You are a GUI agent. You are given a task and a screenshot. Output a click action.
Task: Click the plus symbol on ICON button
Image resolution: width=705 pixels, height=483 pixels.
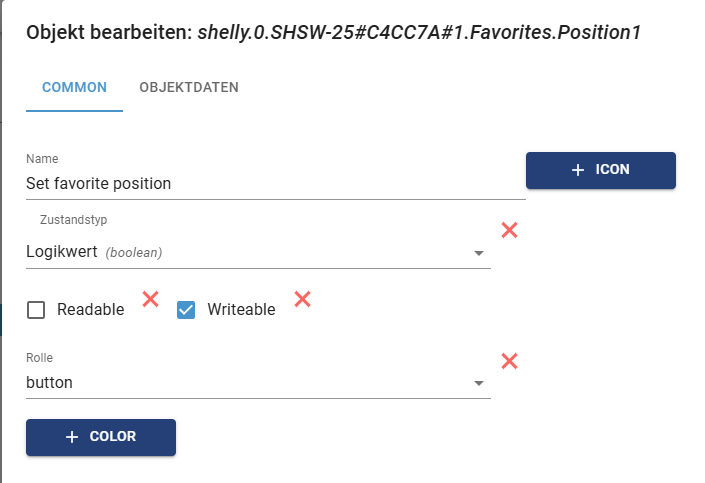click(577, 170)
